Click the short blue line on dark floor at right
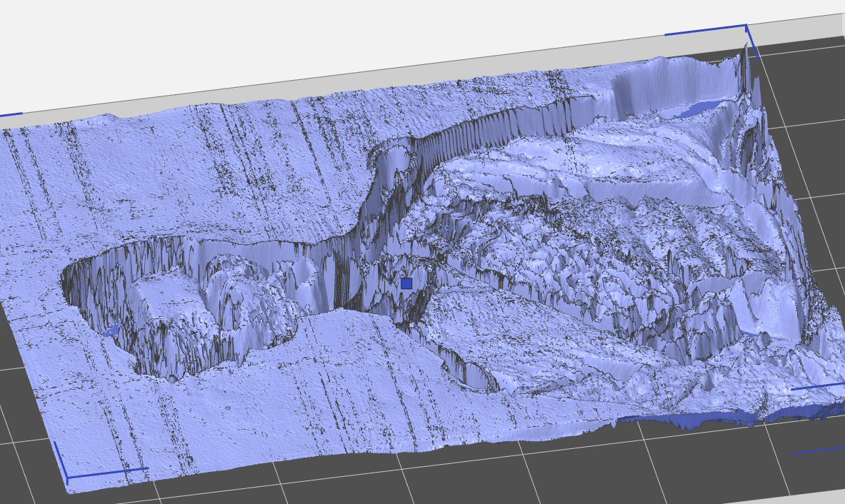The width and height of the screenshot is (845, 504). click(818, 450)
